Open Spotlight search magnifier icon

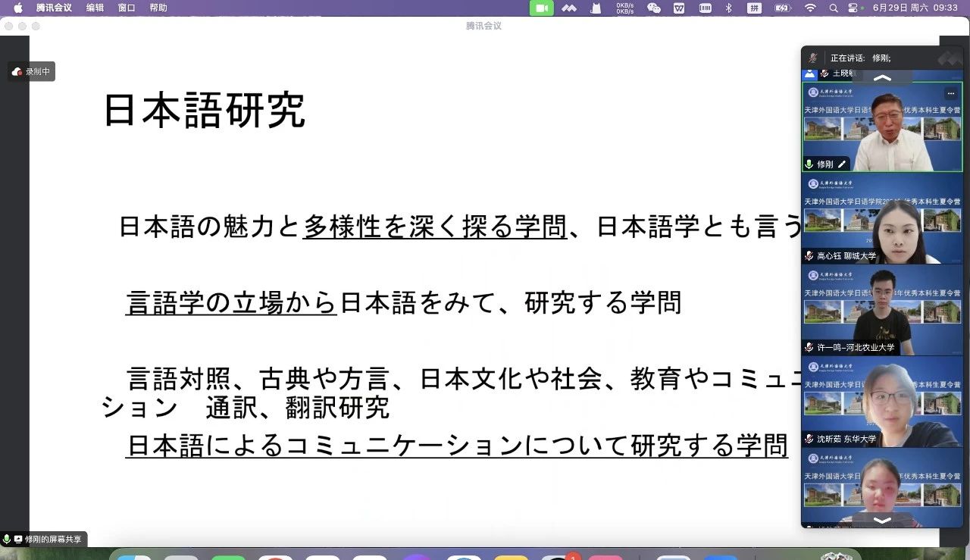click(834, 8)
